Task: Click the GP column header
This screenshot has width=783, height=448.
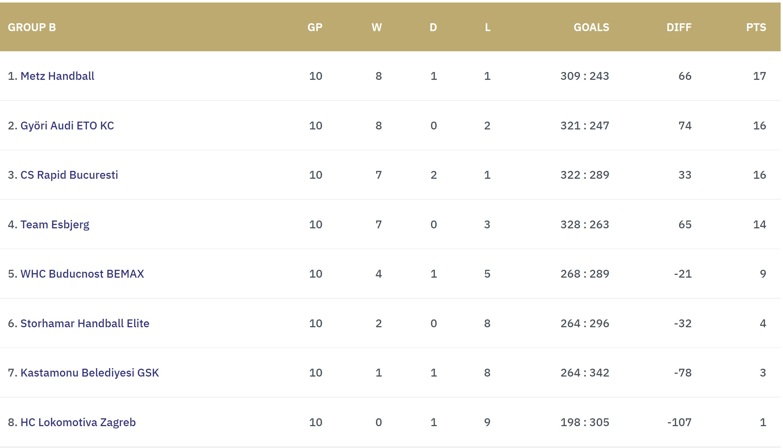Action: [x=315, y=27]
